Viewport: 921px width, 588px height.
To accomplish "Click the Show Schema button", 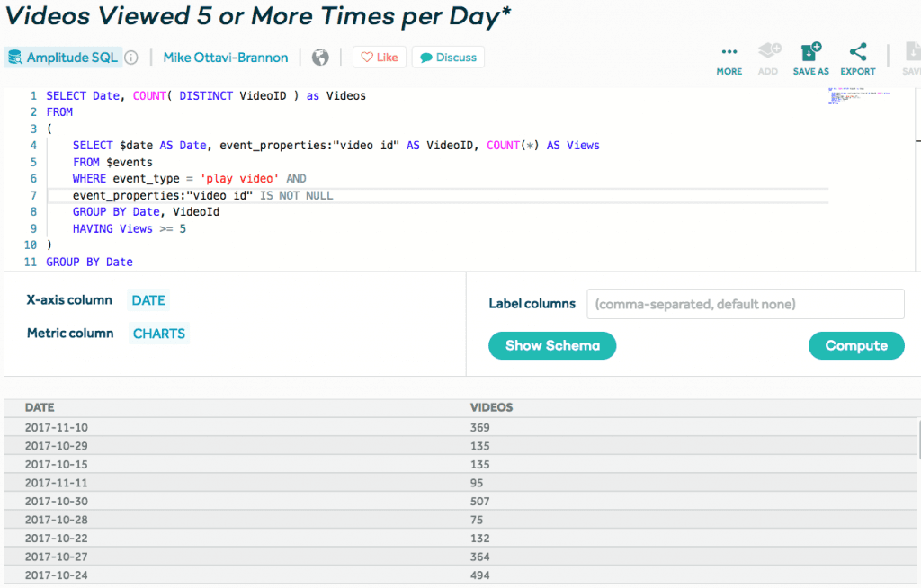I will (x=551, y=345).
